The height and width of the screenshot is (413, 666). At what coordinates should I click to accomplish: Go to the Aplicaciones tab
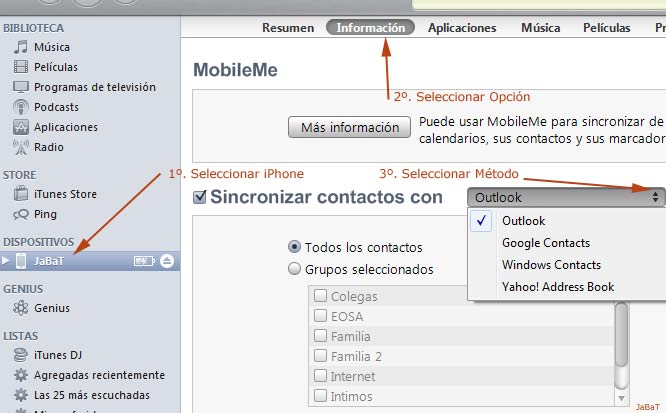pyautogui.click(x=462, y=28)
